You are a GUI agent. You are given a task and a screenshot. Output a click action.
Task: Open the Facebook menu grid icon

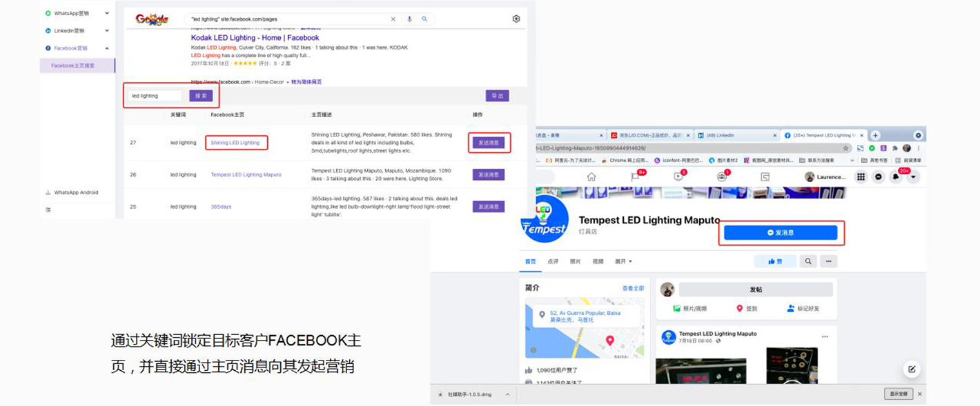coord(861,176)
